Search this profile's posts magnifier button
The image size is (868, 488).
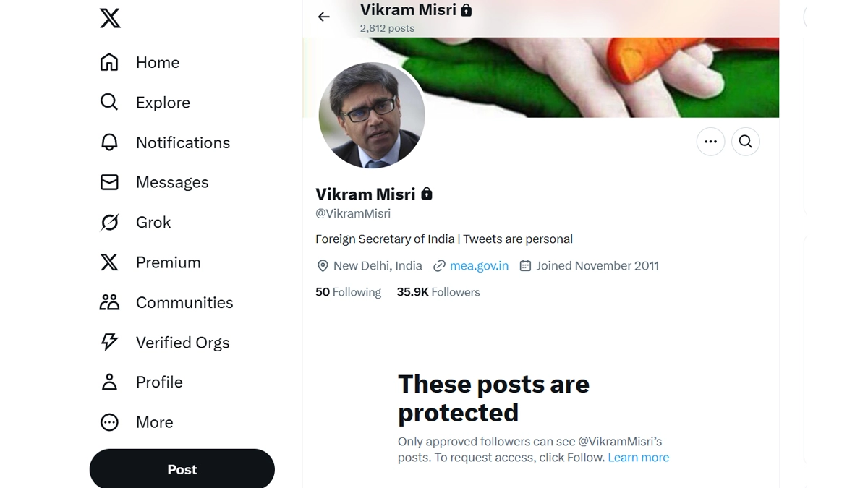[x=746, y=142]
